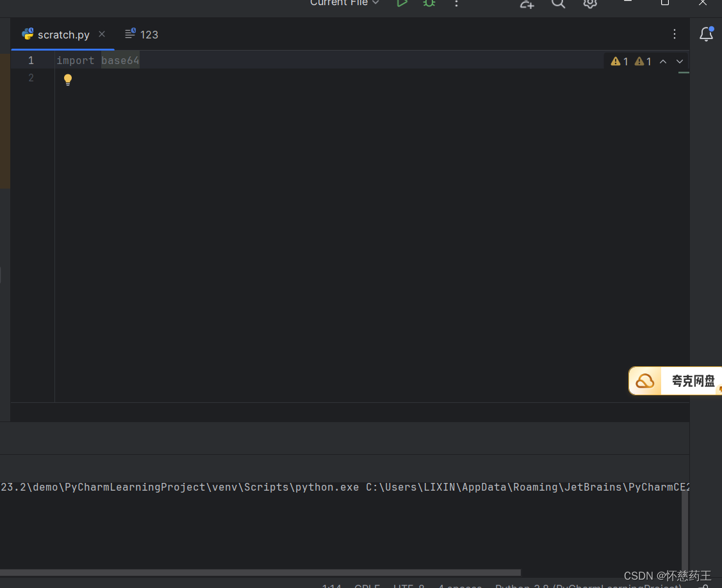Open the Python 3.8 interpreter selector
Image resolution: width=722 pixels, height=588 pixels.
point(586,585)
